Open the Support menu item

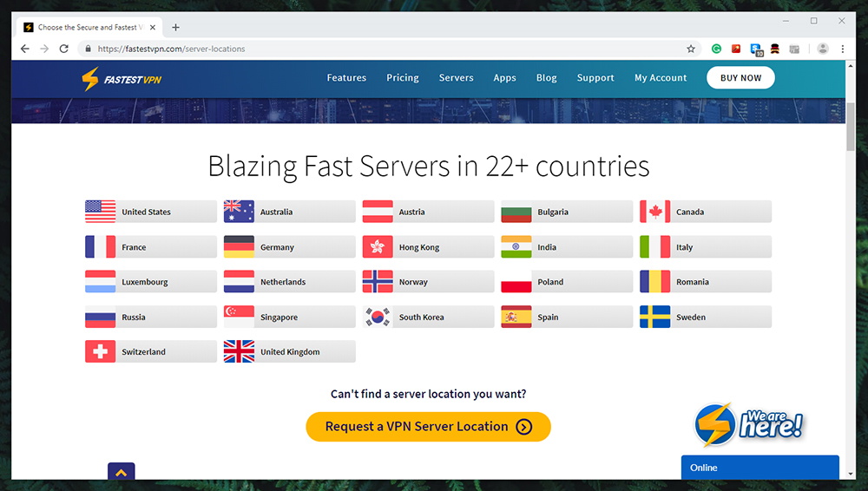coord(595,77)
